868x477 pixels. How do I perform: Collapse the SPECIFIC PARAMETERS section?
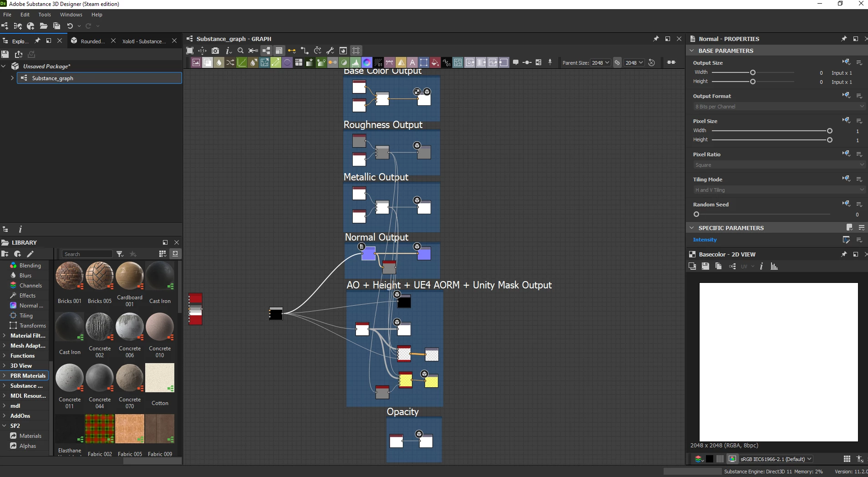pos(692,228)
